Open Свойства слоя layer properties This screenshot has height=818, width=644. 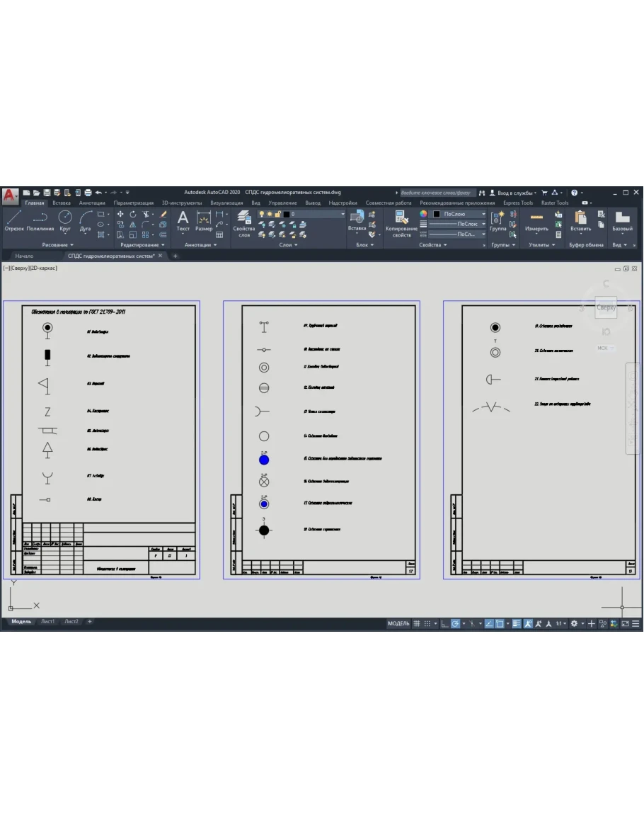click(243, 222)
